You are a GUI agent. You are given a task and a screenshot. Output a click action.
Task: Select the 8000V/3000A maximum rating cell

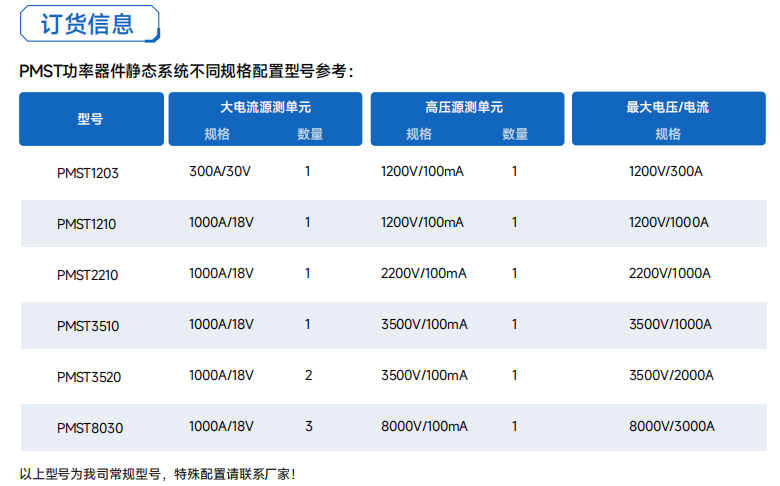click(672, 426)
